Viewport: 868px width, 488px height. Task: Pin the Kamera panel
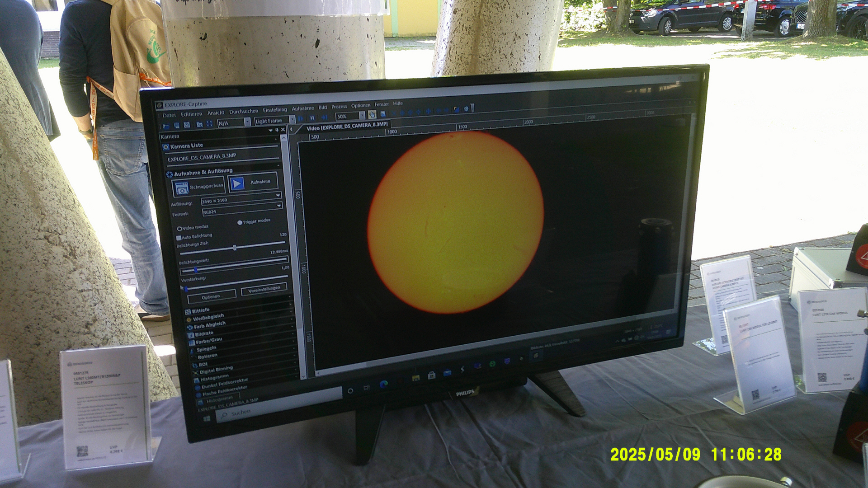277,130
